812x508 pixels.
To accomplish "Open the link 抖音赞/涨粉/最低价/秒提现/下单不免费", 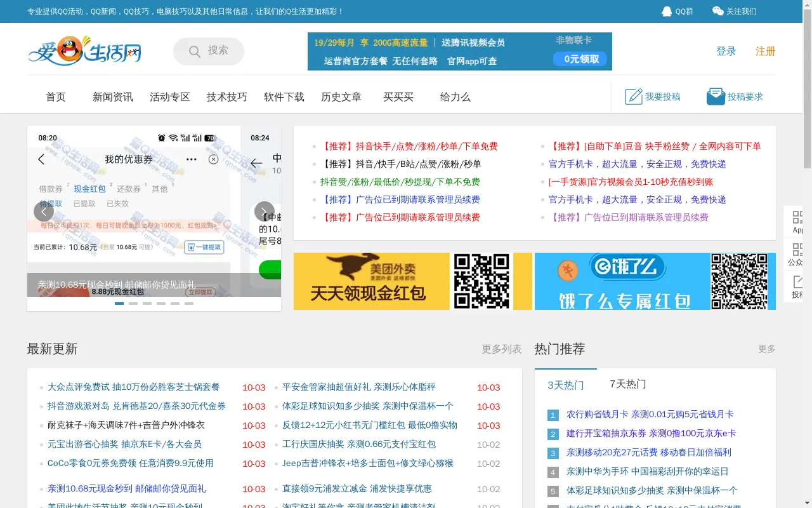I will (x=400, y=182).
